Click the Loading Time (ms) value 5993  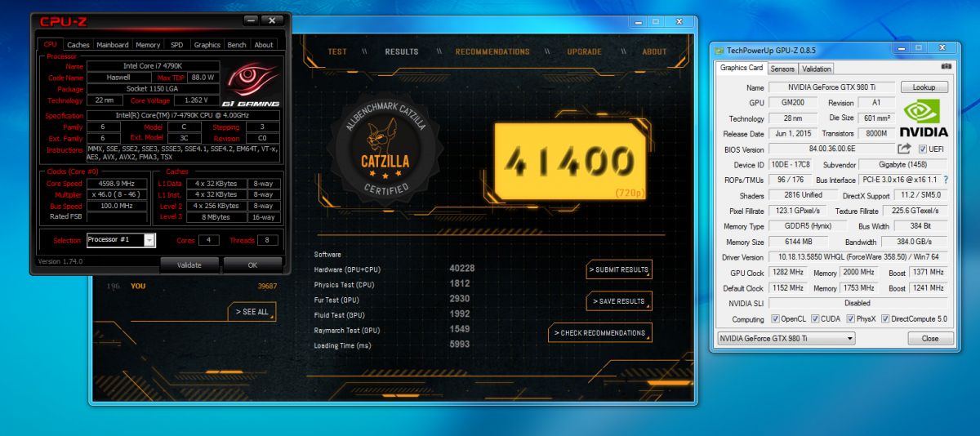tap(460, 345)
